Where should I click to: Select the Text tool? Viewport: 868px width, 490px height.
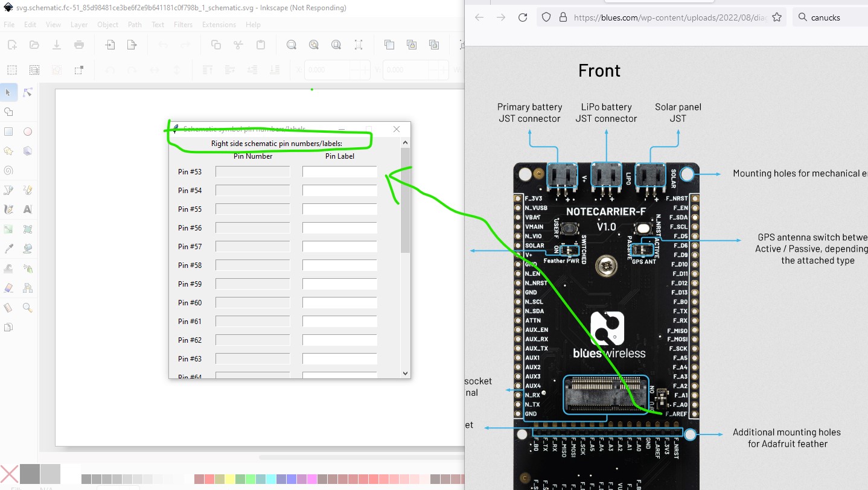click(27, 209)
